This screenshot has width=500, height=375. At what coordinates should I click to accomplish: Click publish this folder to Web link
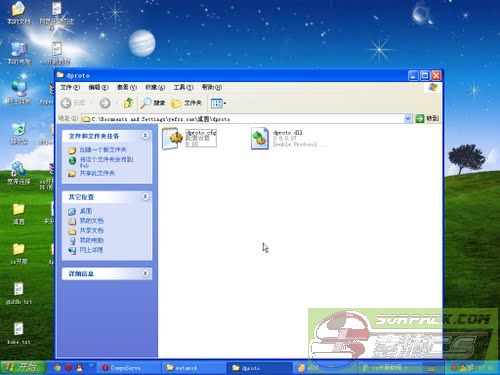tap(106, 162)
